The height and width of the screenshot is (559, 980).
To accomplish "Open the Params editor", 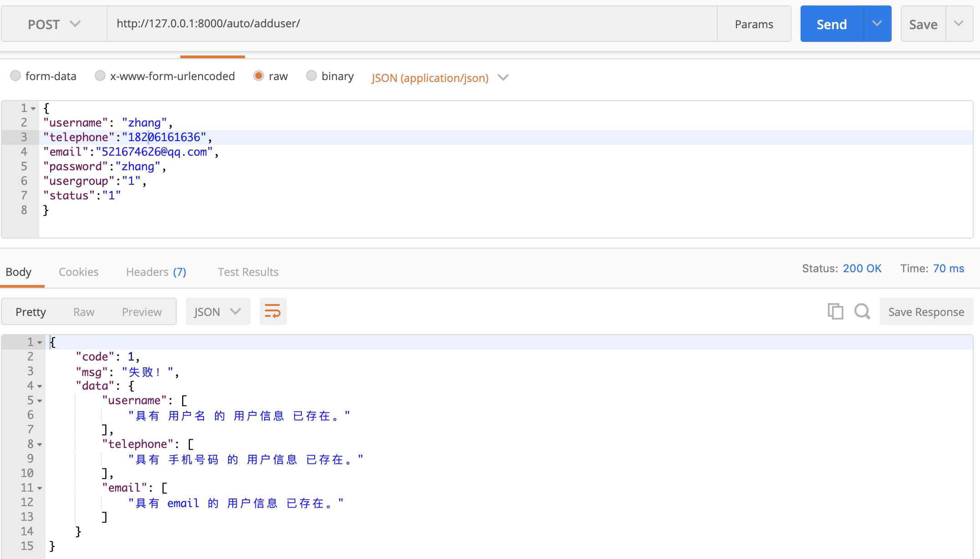I will [754, 24].
